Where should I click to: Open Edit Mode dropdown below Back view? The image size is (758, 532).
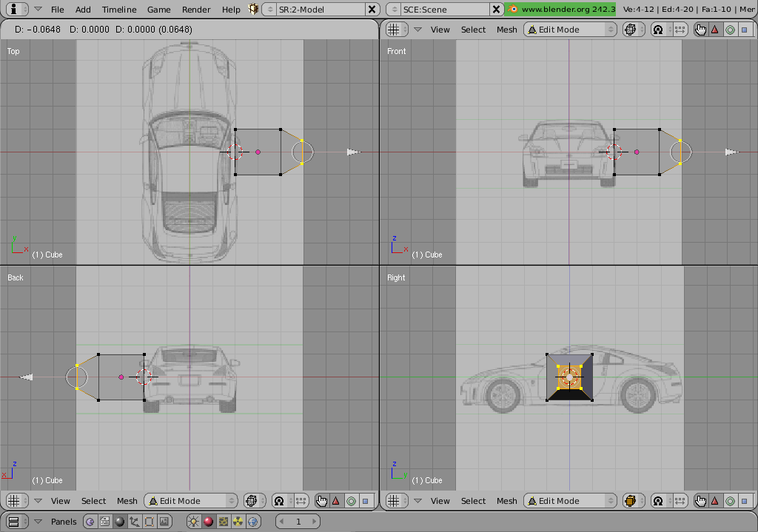coord(191,501)
